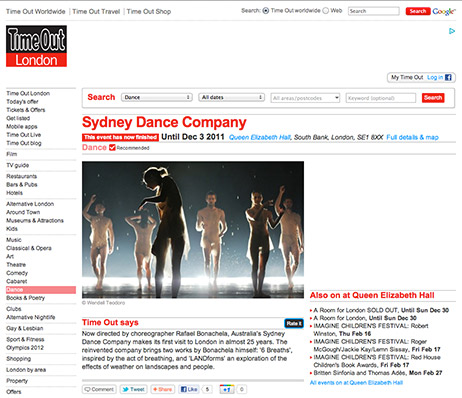Open the Dance category dropdown

click(157, 97)
